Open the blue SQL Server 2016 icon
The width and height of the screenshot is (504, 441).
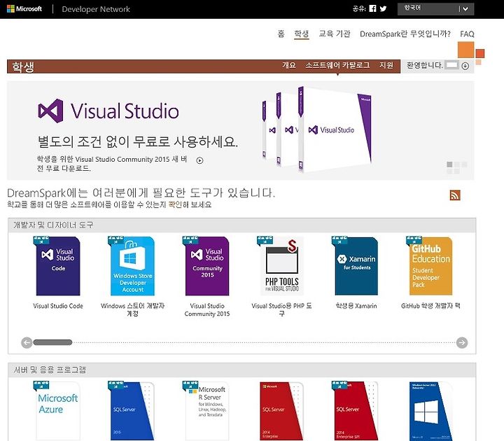coord(132,410)
